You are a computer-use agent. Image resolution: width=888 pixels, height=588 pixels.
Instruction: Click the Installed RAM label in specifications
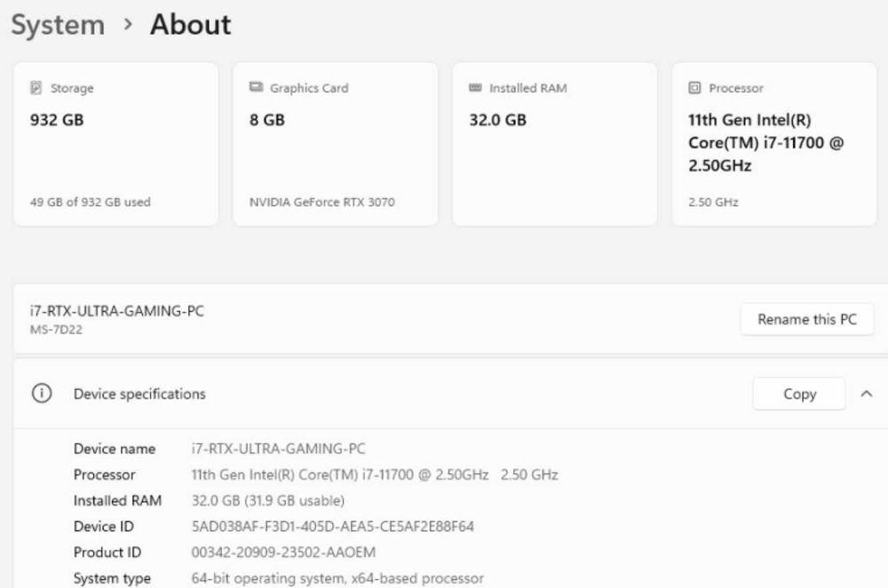pos(117,501)
